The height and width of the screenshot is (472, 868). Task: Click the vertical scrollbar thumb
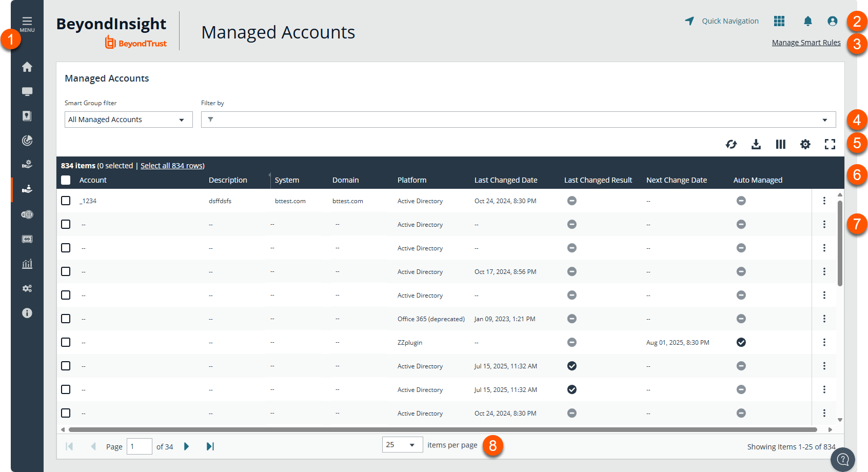(x=840, y=243)
